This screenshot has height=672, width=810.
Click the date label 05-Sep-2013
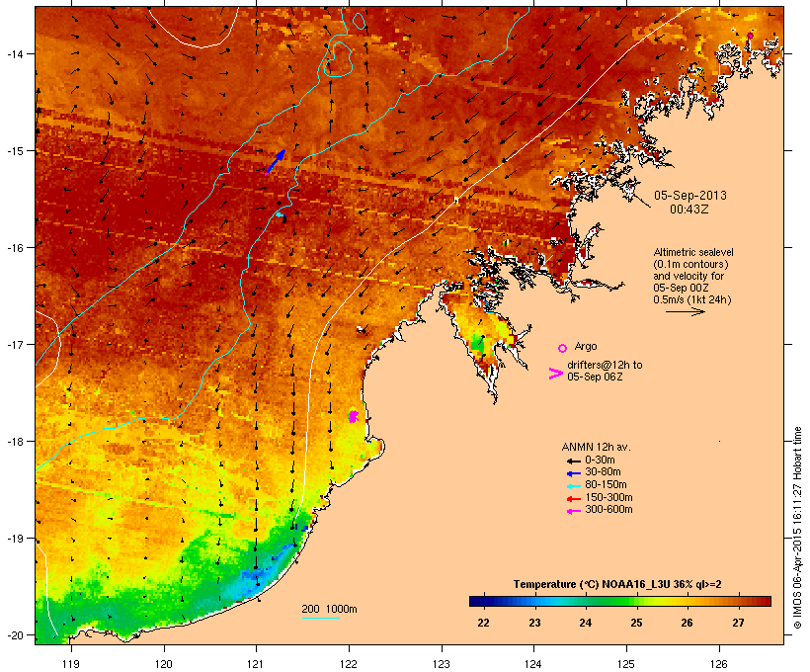point(690,196)
